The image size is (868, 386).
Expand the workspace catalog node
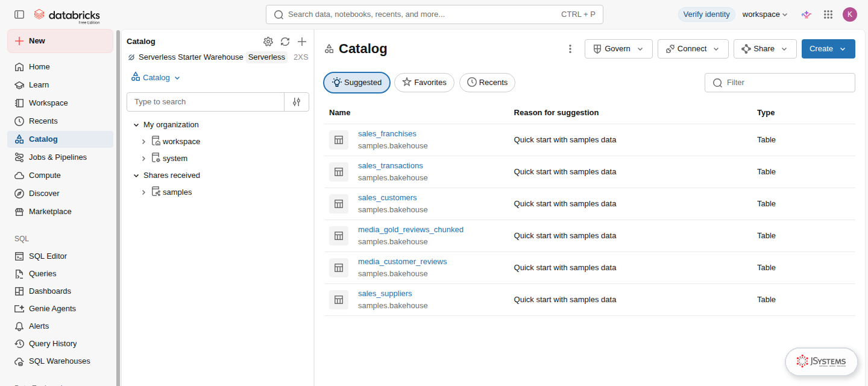[x=143, y=142]
